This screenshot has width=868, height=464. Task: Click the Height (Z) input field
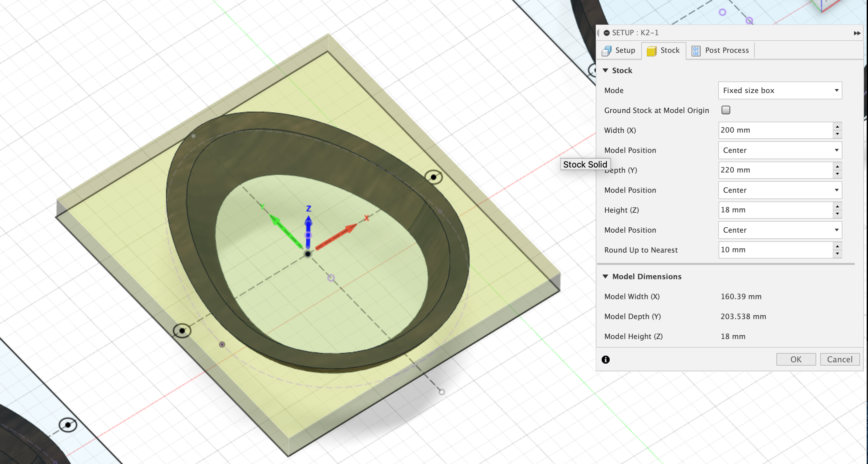click(x=775, y=210)
